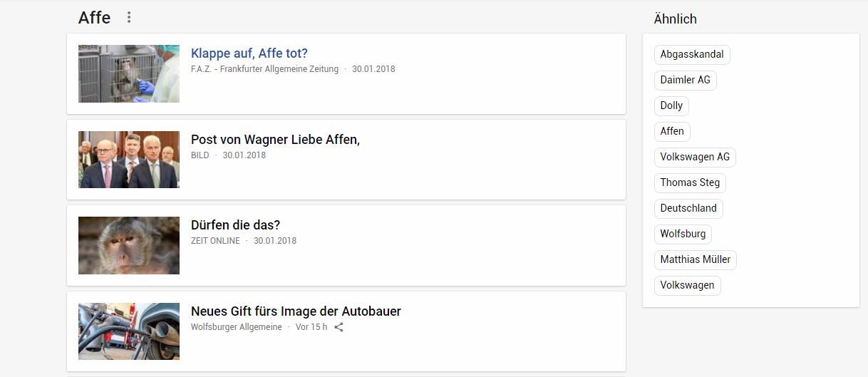This screenshot has width=868, height=377.
Task: Select the Dolly topic chip
Action: pos(671,105)
